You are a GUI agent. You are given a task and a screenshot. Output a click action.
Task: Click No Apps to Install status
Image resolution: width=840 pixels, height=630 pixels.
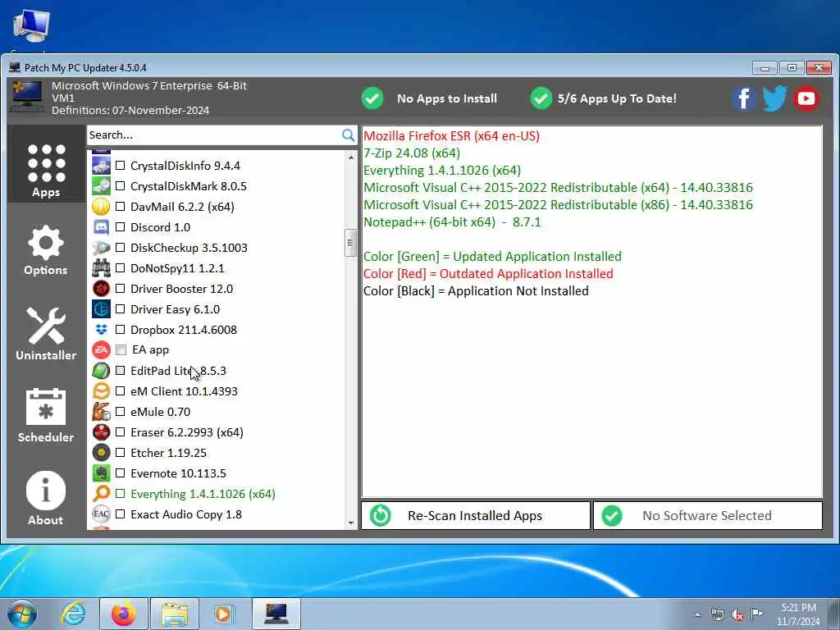coord(429,98)
